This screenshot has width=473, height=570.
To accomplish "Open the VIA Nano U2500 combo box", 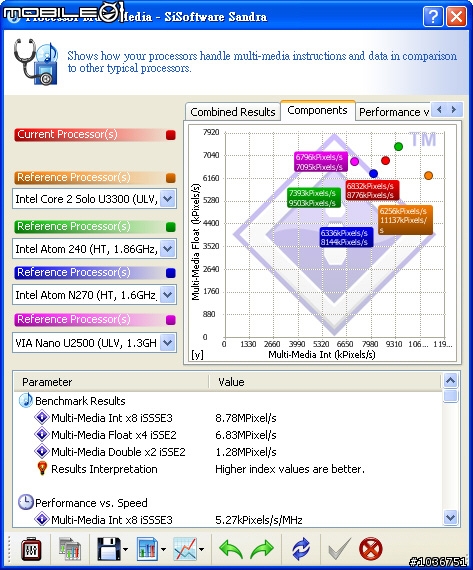I will [x=95, y=342].
